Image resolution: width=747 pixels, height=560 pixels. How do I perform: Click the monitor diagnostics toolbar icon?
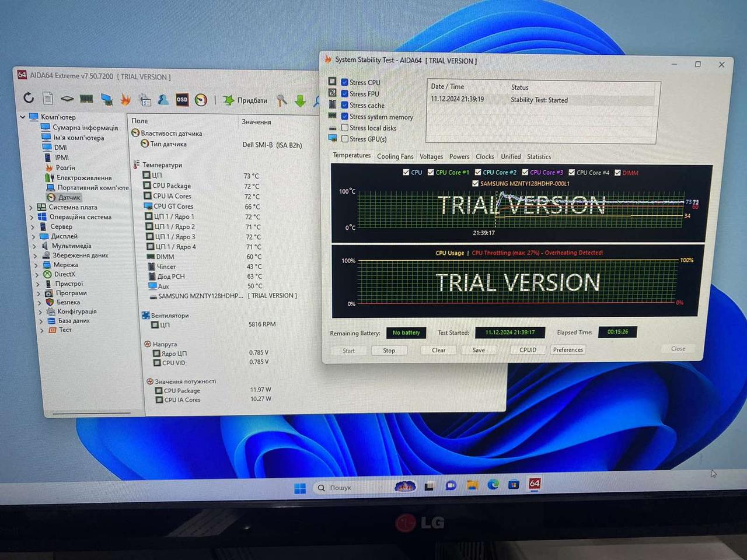106,99
